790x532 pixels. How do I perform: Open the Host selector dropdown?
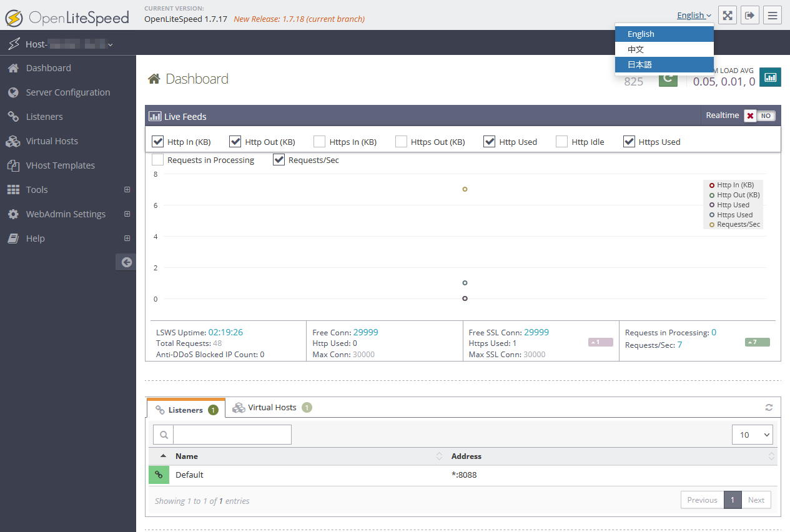click(x=69, y=44)
